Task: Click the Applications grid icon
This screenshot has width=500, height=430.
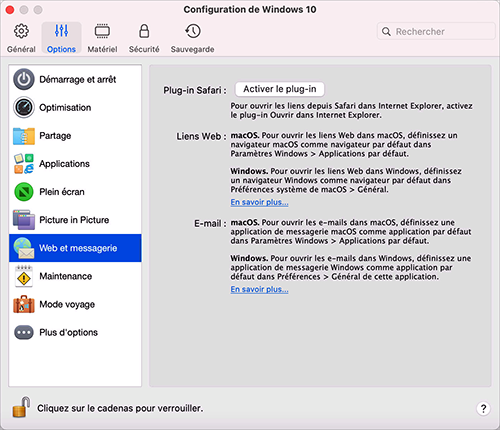Action: (24, 164)
